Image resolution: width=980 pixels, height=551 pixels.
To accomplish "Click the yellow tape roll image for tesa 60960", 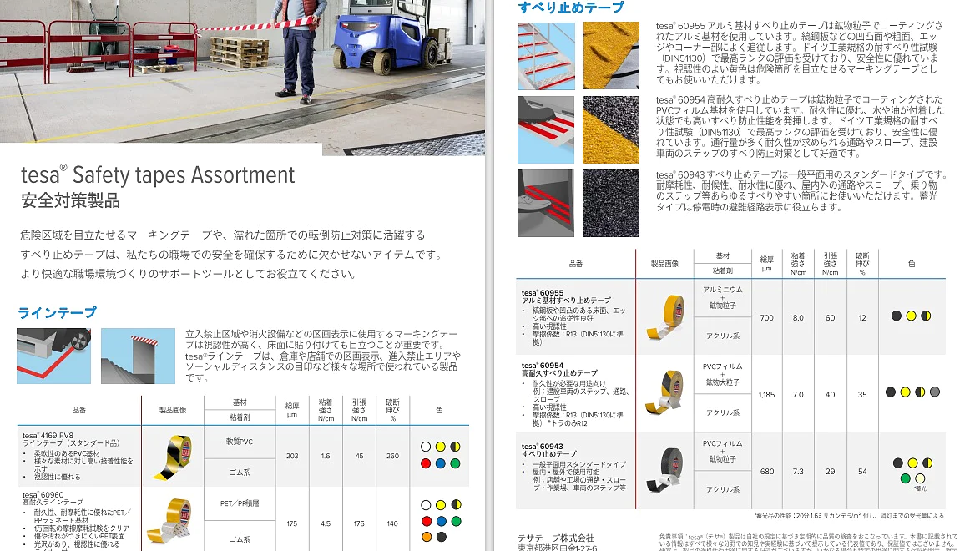I will pyautogui.click(x=169, y=520).
